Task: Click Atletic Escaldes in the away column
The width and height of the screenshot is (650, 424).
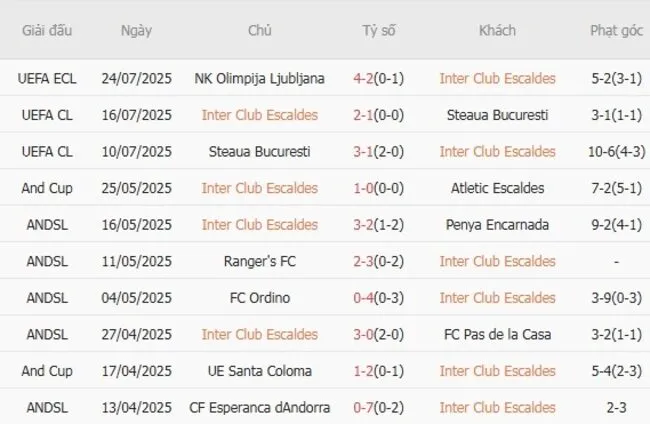Action: (497, 188)
